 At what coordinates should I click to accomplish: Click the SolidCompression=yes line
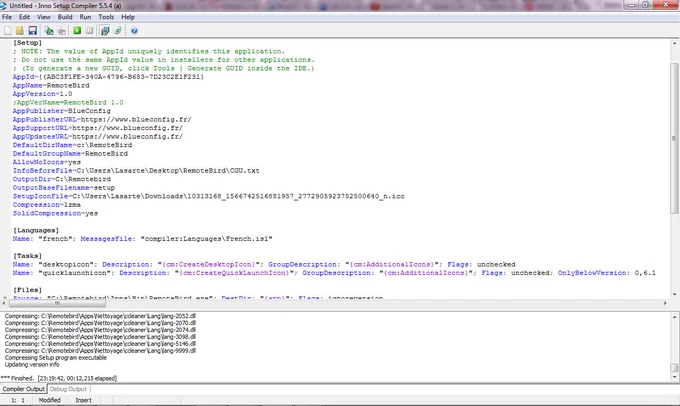coord(55,213)
